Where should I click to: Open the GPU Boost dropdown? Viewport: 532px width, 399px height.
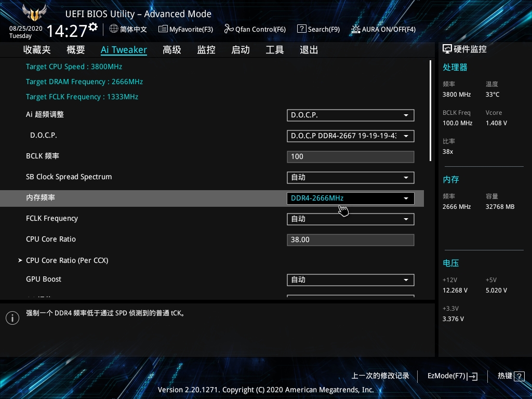pyautogui.click(x=351, y=280)
